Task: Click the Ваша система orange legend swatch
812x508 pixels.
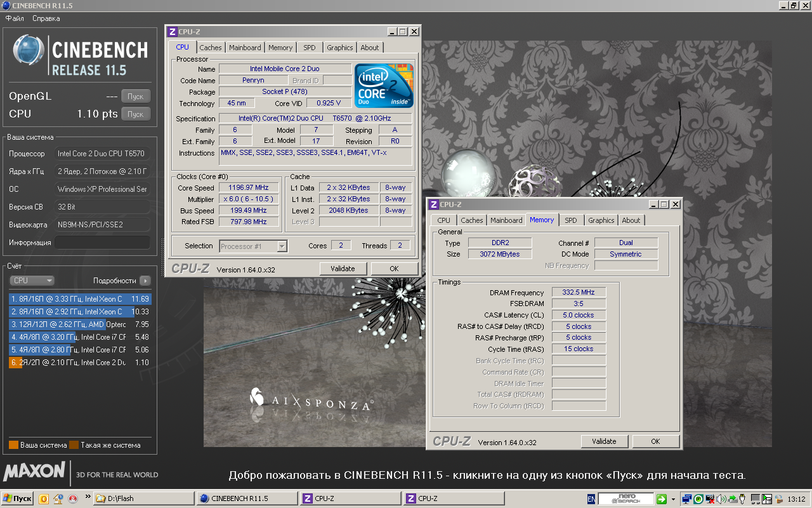Action: click(13, 445)
